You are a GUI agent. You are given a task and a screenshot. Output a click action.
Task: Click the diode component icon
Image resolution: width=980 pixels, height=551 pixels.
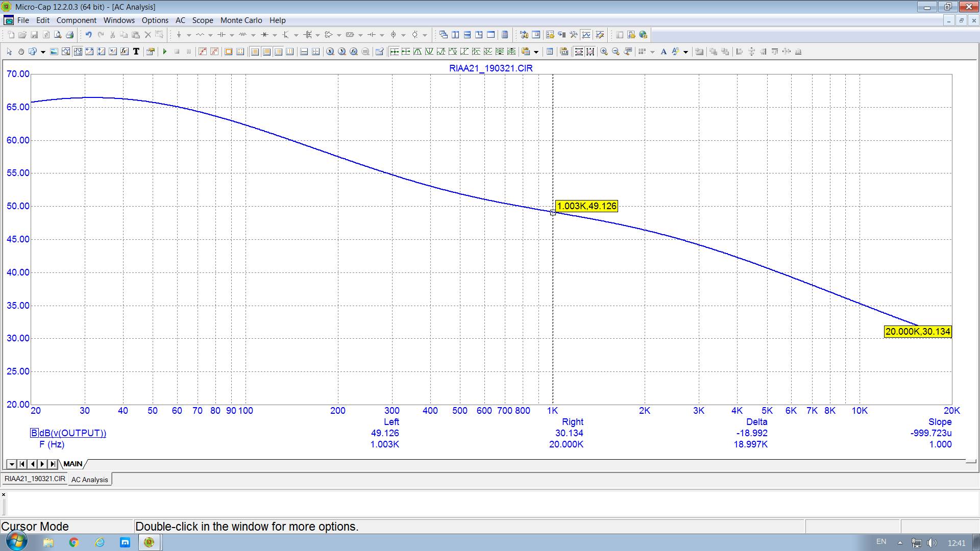(x=264, y=35)
